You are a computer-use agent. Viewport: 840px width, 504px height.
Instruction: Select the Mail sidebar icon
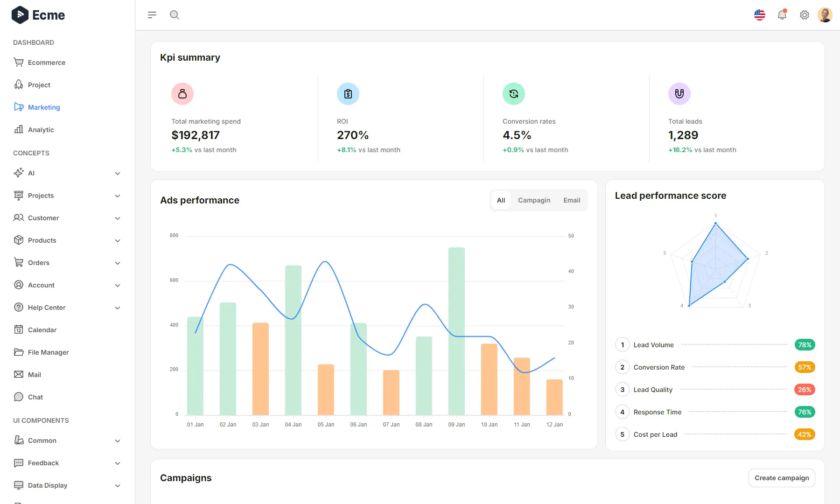tap(18, 374)
